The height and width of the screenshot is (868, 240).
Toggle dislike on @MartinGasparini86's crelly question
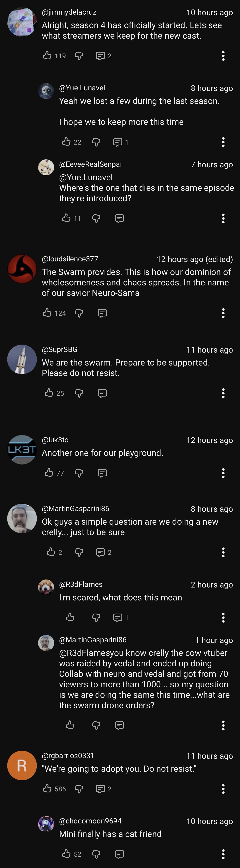pos(79,552)
